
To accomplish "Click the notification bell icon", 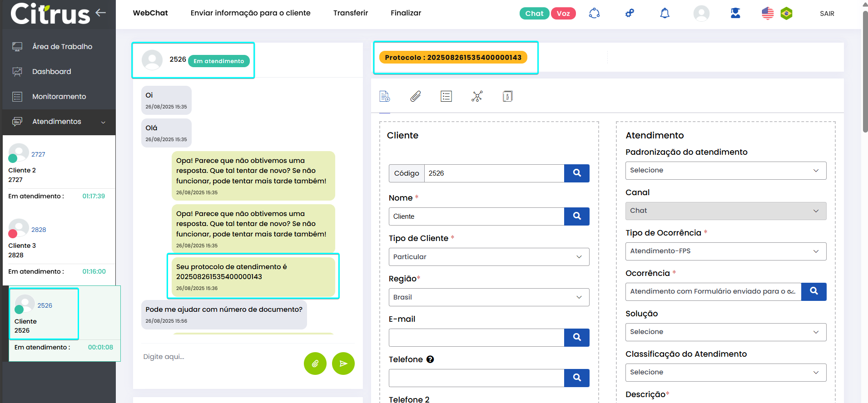I will click(665, 13).
